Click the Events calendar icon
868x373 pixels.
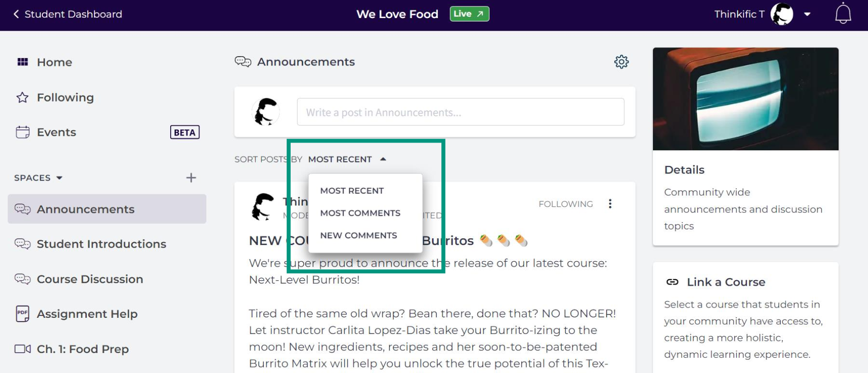22,132
